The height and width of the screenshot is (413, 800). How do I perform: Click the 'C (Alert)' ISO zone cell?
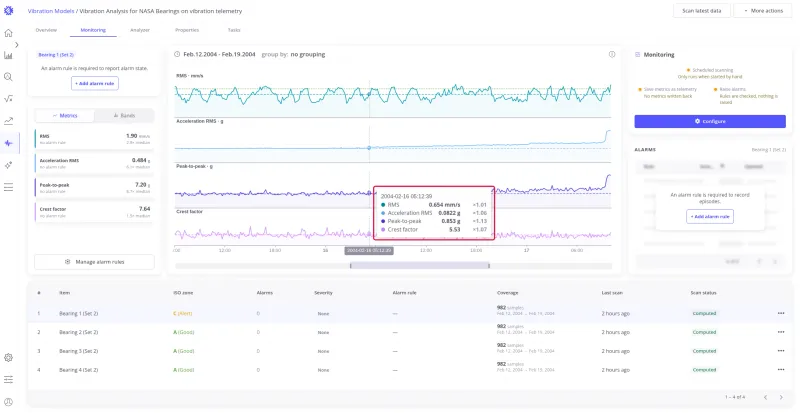click(x=183, y=313)
